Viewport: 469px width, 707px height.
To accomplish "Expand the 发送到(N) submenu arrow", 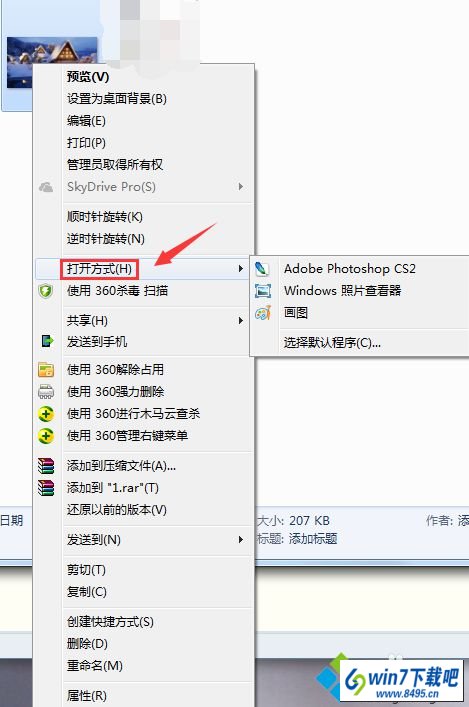I will [241, 539].
